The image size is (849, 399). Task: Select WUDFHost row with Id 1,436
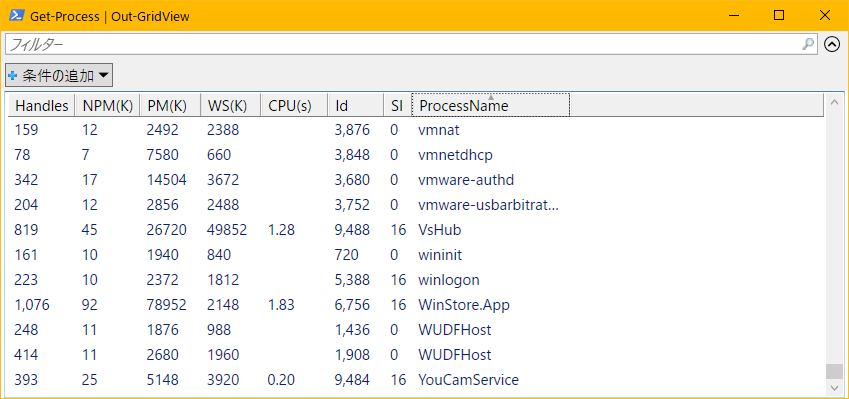(x=417, y=330)
